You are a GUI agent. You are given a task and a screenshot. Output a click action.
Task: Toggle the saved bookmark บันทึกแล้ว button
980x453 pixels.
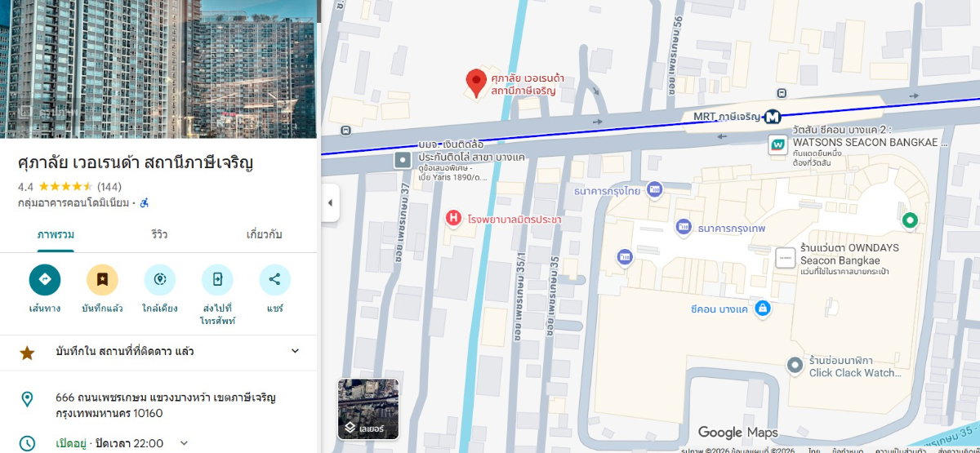tap(102, 279)
